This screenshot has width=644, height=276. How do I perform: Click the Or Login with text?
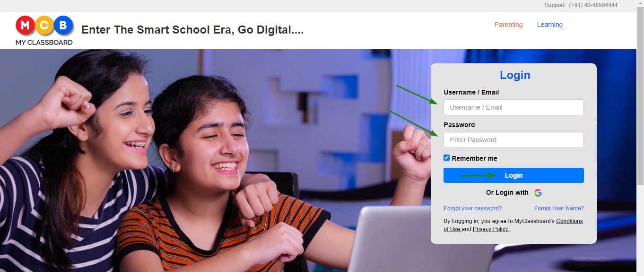[x=507, y=193]
